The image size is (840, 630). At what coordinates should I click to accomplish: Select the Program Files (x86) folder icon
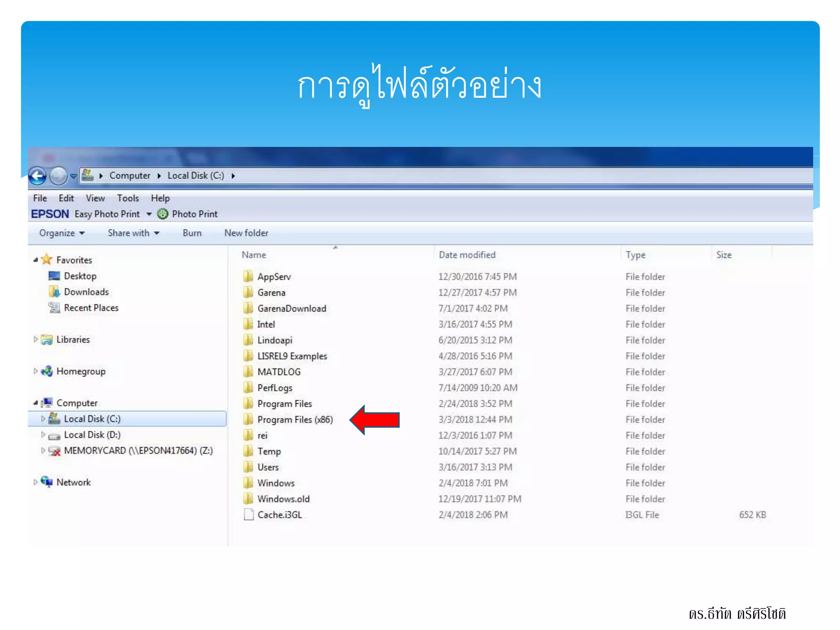tap(248, 420)
